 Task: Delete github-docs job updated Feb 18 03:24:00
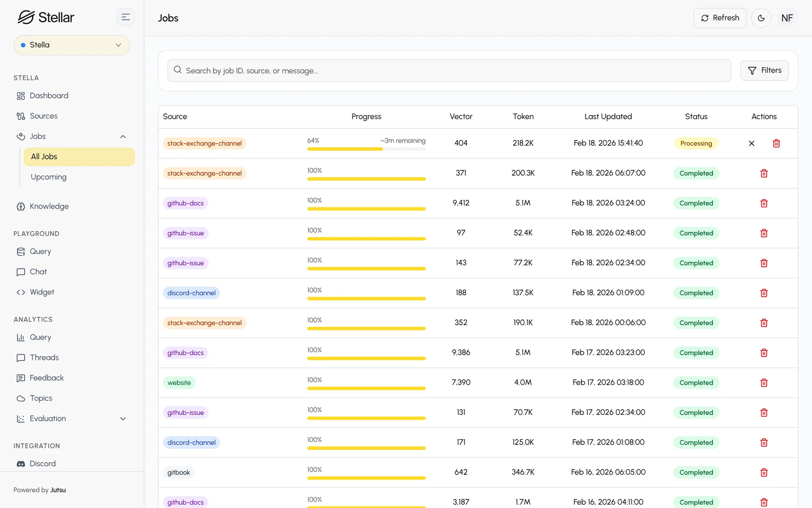click(x=764, y=204)
